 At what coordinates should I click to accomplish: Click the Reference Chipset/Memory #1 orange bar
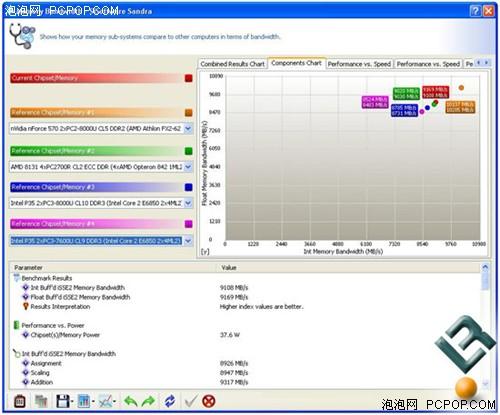[x=97, y=113]
